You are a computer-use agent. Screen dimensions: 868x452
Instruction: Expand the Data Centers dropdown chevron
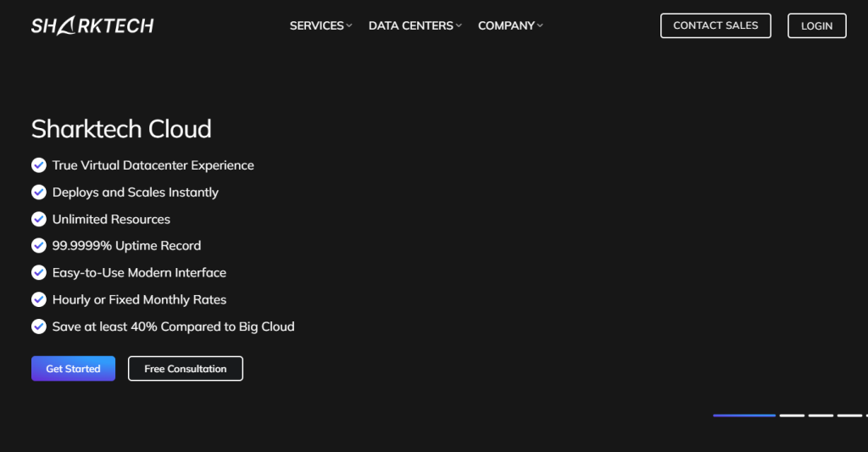point(459,26)
